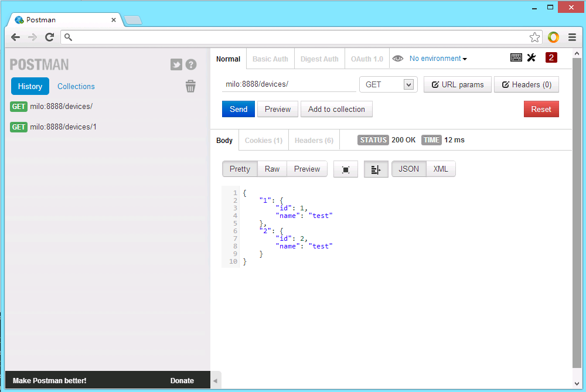Viewport: 586px width, 392px height.
Task: Select Pretty response format
Action: tap(240, 169)
